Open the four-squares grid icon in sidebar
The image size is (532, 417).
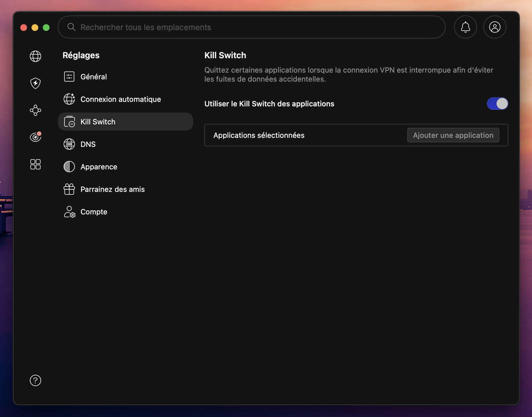coord(35,164)
